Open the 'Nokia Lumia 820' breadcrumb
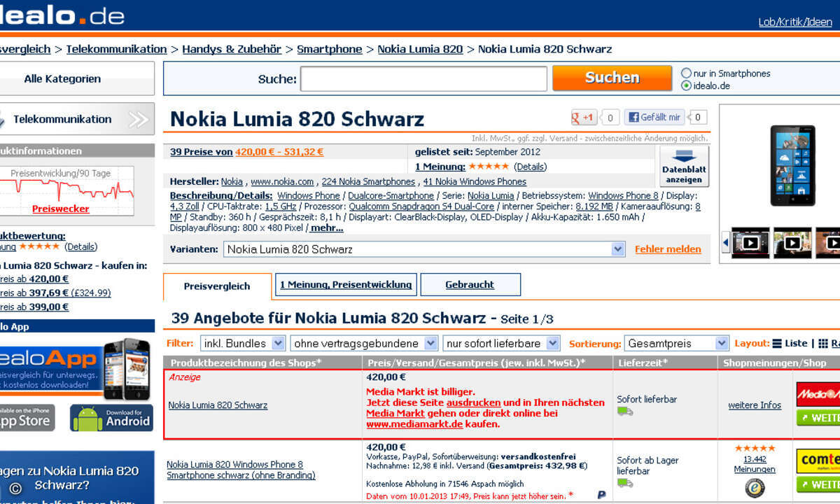The height and width of the screenshot is (504, 840). pyautogui.click(x=420, y=49)
